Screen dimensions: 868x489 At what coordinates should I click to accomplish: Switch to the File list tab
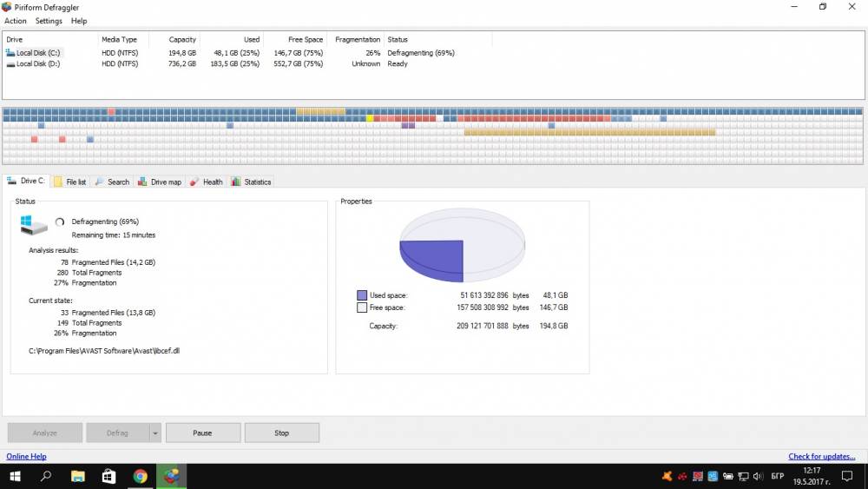(70, 182)
